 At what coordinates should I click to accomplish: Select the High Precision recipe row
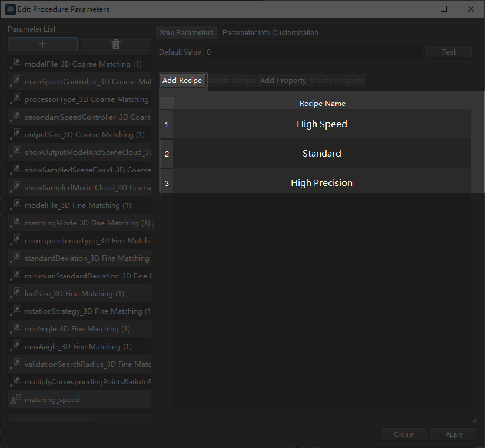coord(321,183)
